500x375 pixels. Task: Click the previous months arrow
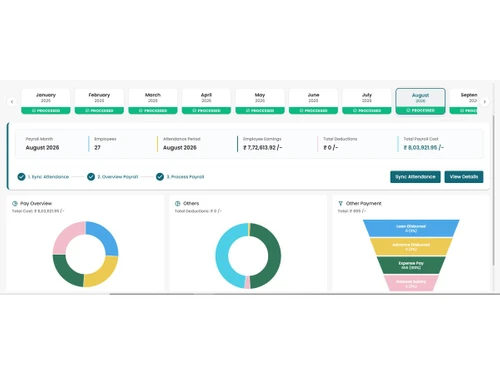coord(12,101)
